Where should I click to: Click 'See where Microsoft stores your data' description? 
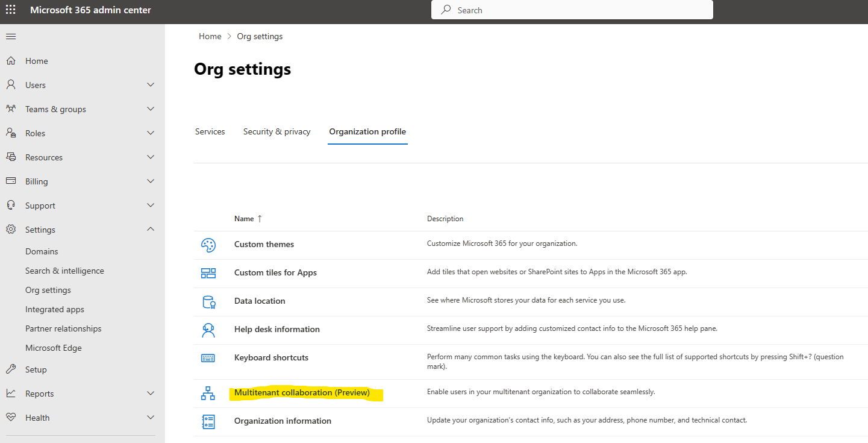(526, 301)
